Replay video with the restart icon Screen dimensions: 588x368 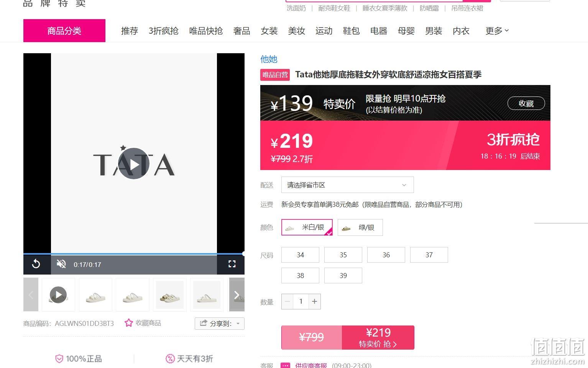(36, 264)
